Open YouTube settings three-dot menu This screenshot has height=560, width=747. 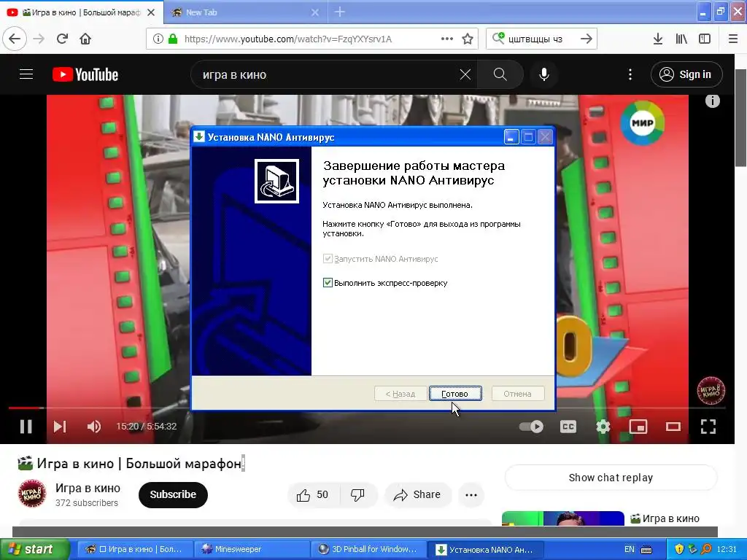(x=630, y=74)
